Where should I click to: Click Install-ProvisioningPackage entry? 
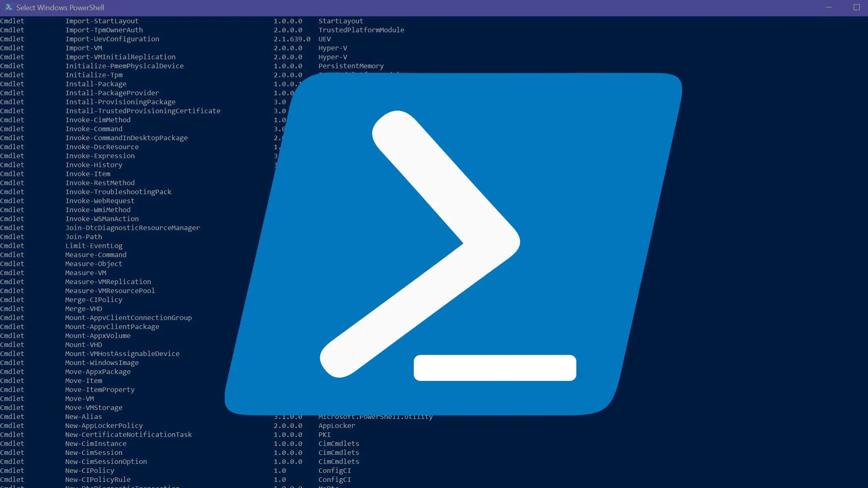point(120,102)
